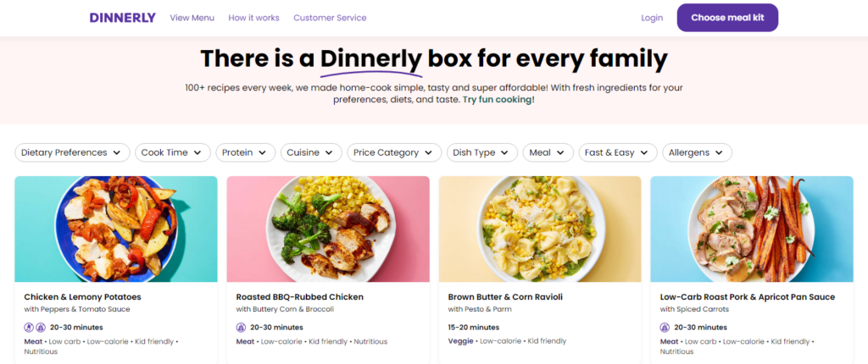Open the Price Category dropdown

394,152
